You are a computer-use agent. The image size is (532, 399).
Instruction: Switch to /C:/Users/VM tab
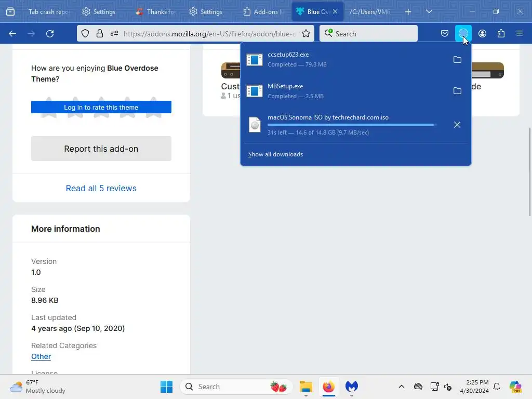click(370, 12)
